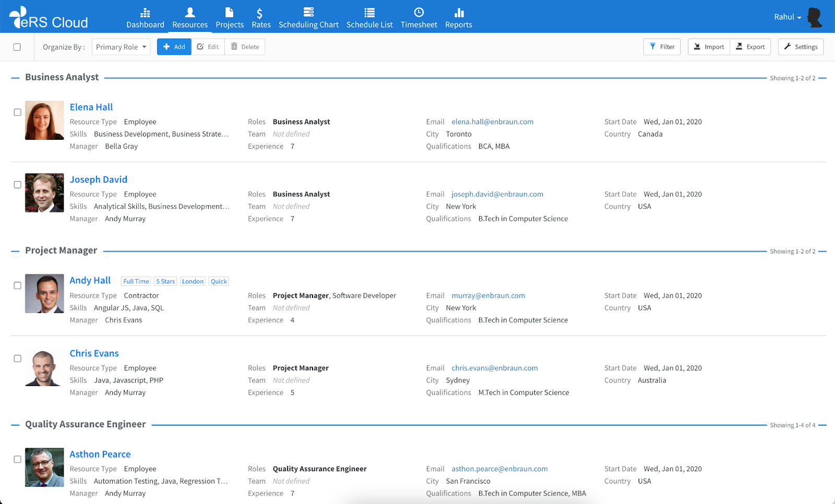Image resolution: width=835 pixels, height=504 pixels.
Task: Click the Add resource button
Action: point(174,47)
